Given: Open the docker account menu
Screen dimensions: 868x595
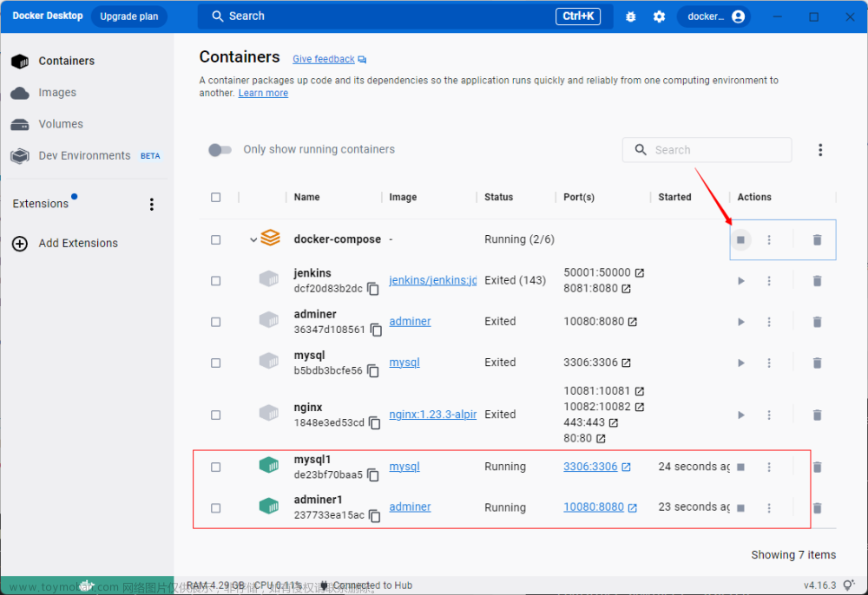Looking at the screenshot, I should point(714,16).
